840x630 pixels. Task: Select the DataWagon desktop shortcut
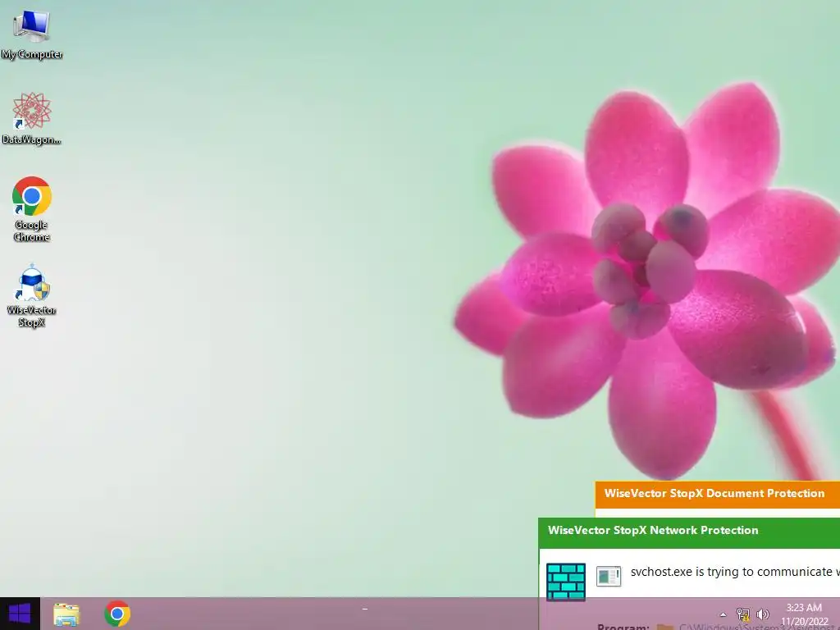32,118
